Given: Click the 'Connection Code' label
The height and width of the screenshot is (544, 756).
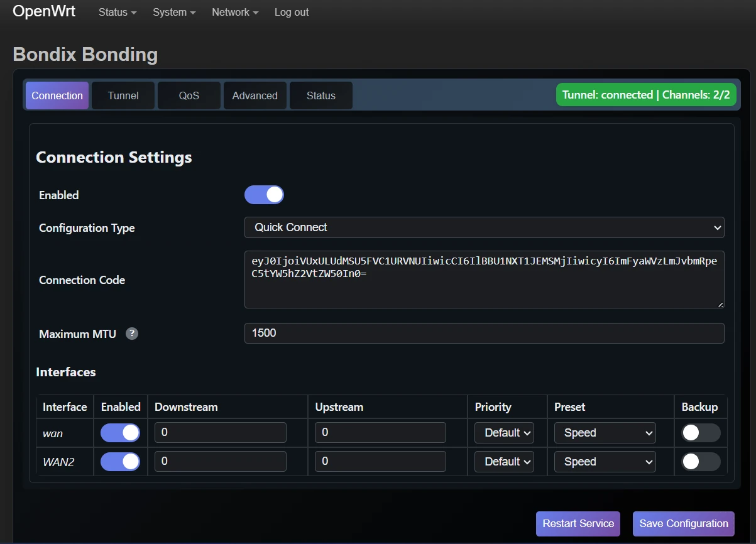Looking at the screenshot, I should tap(82, 280).
